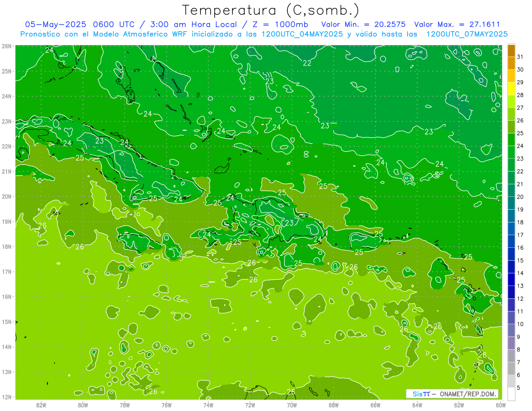532x411 pixels.
Task: Click the 12N latitude axis label
Action: [x=6, y=397]
